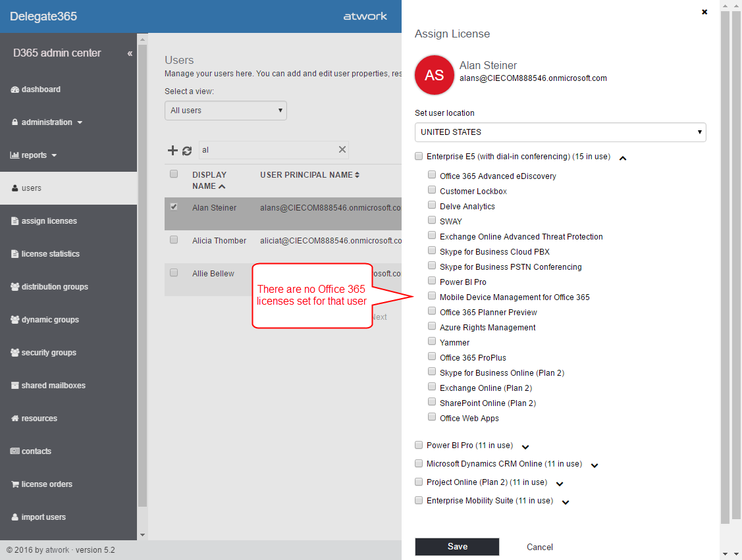Screen dimensions: 742x560
Task: Collapse the Enterprise E5 license list
Action: click(x=623, y=159)
